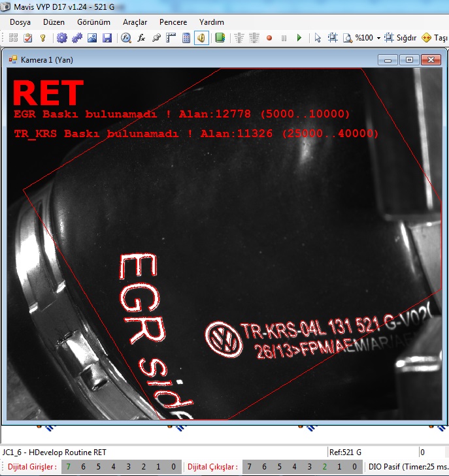The width and height of the screenshot is (449, 476).
Task: Click the 'EGR Baskı bulunamadı' error line
Action: (x=182, y=114)
